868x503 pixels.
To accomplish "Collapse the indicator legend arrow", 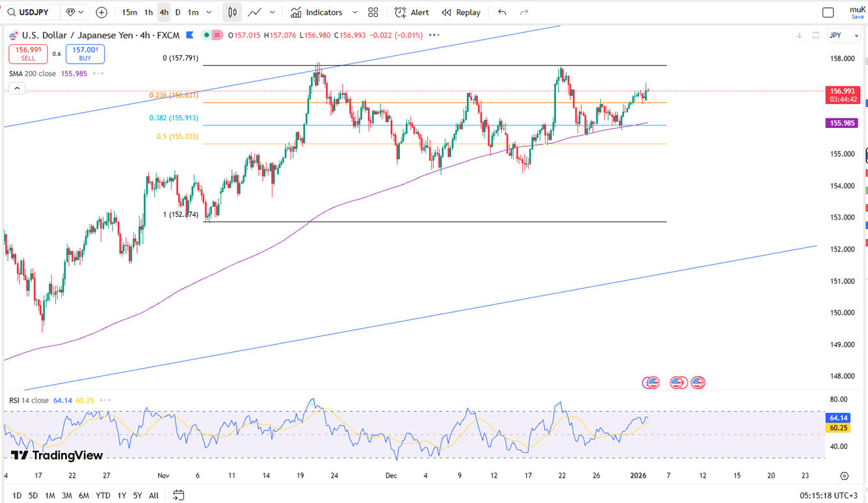I will tap(17, 88).
